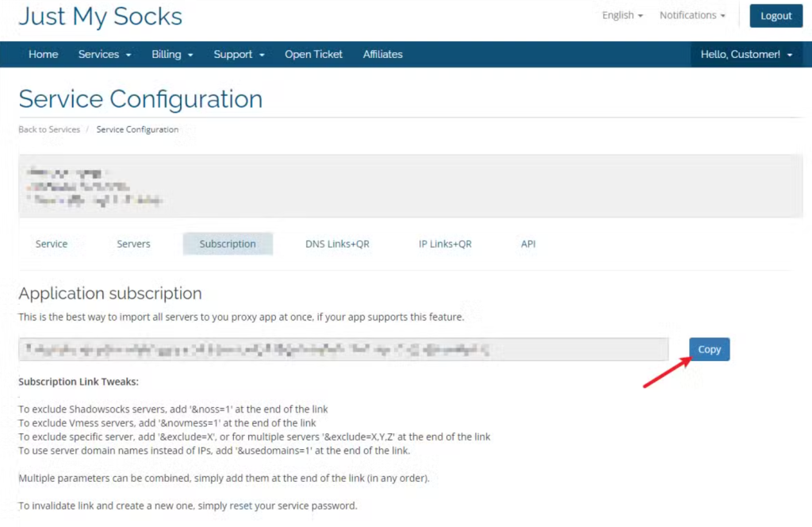Go to Home in the navigation bar
Screen dimensions: 812x527
click(x=43, y=55)
